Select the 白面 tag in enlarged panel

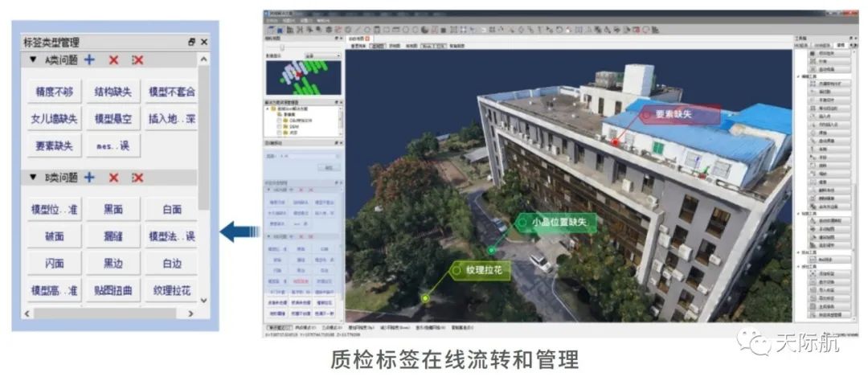point(171,209)
